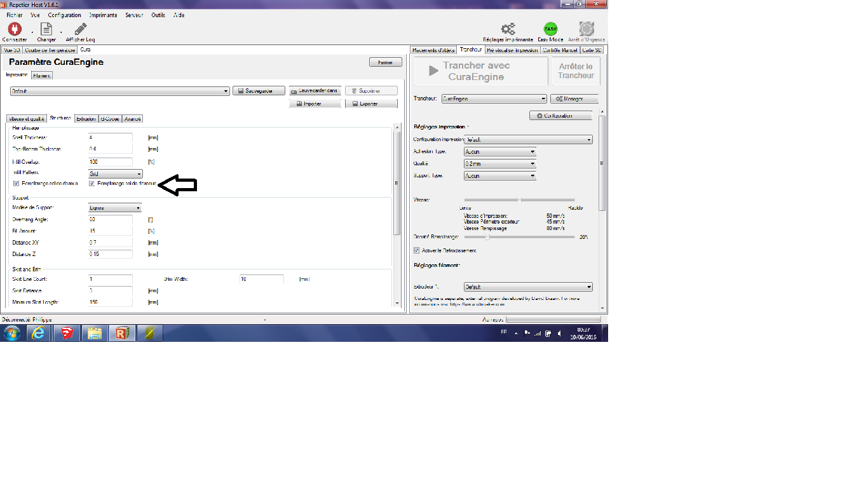Click the Distance XY input field
This screenshot has height=488, width=868.
point(111,243)
